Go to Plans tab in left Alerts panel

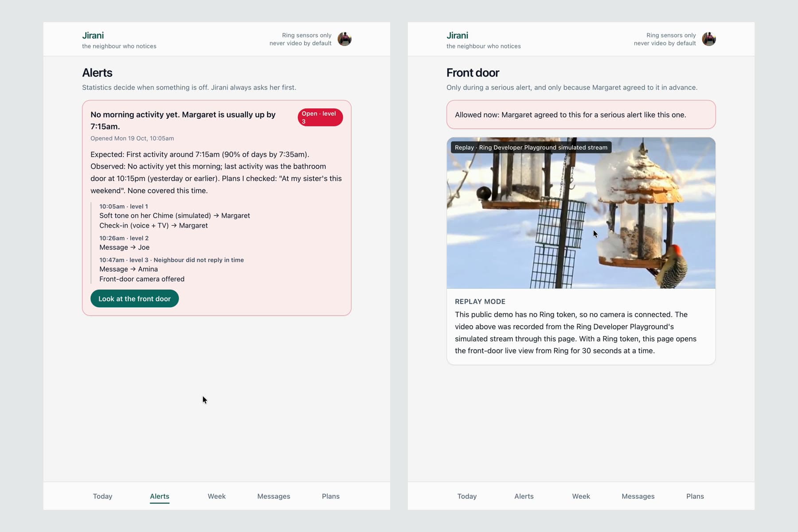pyautogui.click(x=331, y=496)
